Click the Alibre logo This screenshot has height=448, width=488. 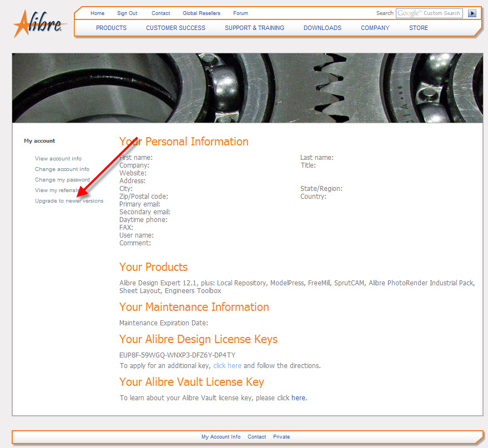pos(40,24)
